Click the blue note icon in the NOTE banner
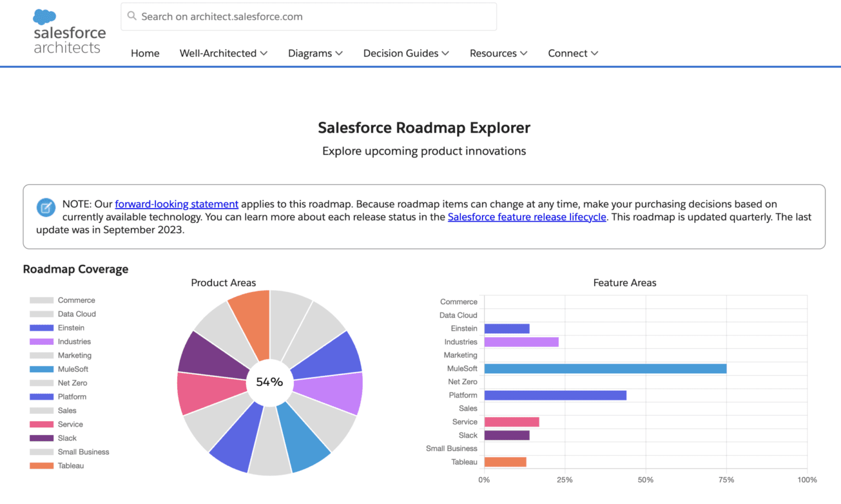Screen dimensions: 841x504 pyautogui.click(x=45, y=208)
